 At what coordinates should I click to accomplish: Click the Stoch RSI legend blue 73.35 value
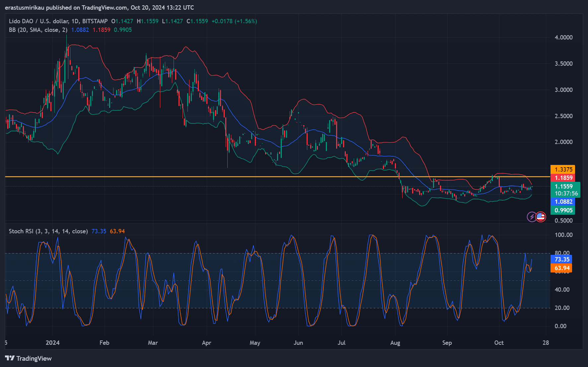tap(99, 231)
